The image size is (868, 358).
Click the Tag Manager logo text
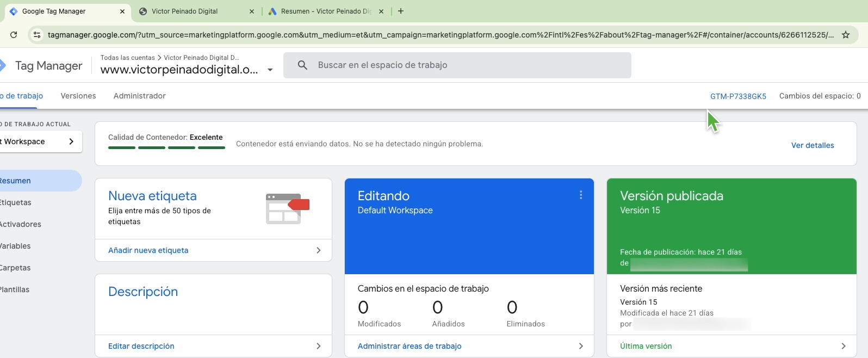click(48, 65)
